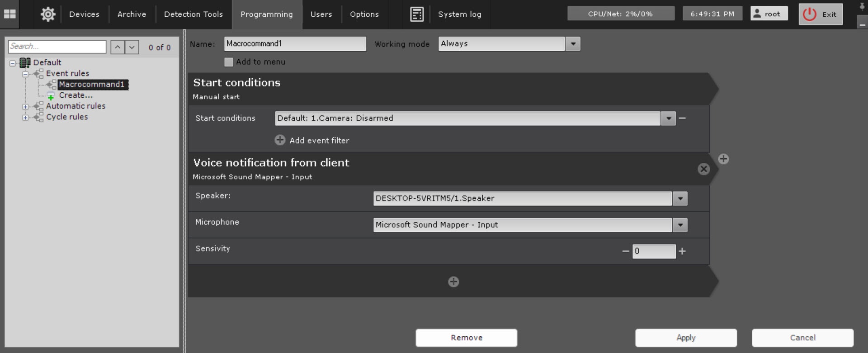
Task: Open the System log icon
Action: tap(416, 14)
